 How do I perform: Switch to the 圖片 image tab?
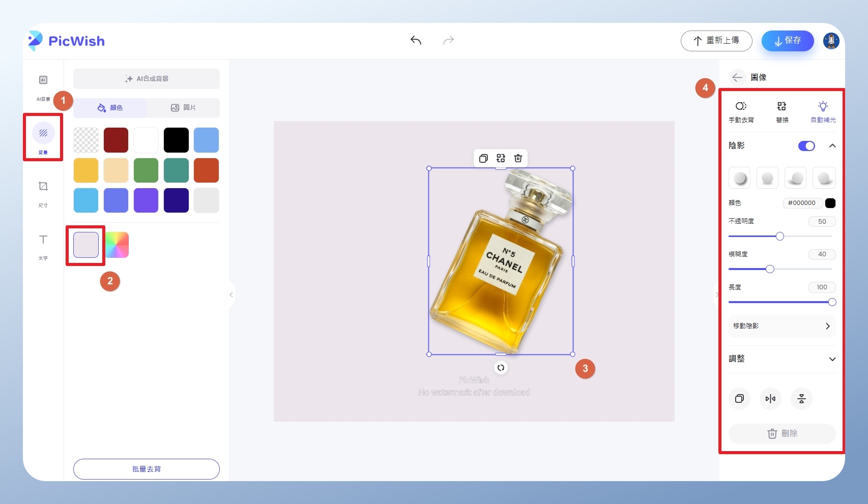click(183, 108)
